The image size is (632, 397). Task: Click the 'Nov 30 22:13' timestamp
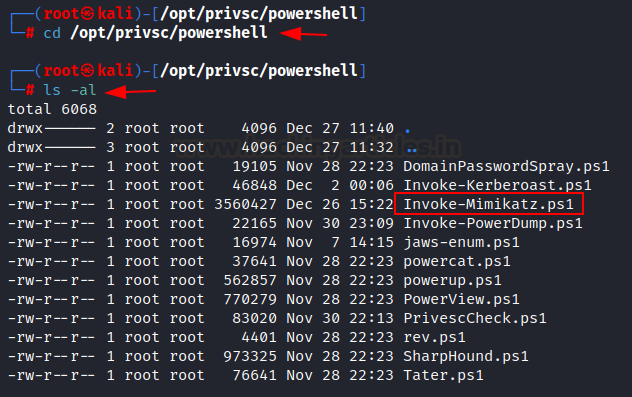(x=340, y=318)
